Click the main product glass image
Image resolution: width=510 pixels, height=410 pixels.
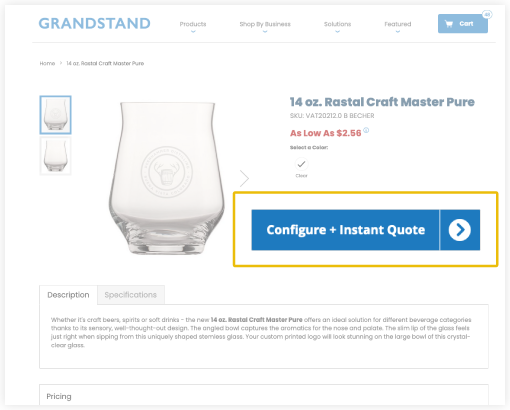point(167,178)
